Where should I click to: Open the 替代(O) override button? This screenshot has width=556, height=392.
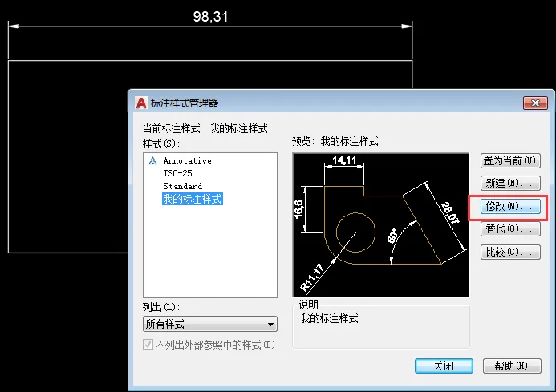[x=510, y=229]
